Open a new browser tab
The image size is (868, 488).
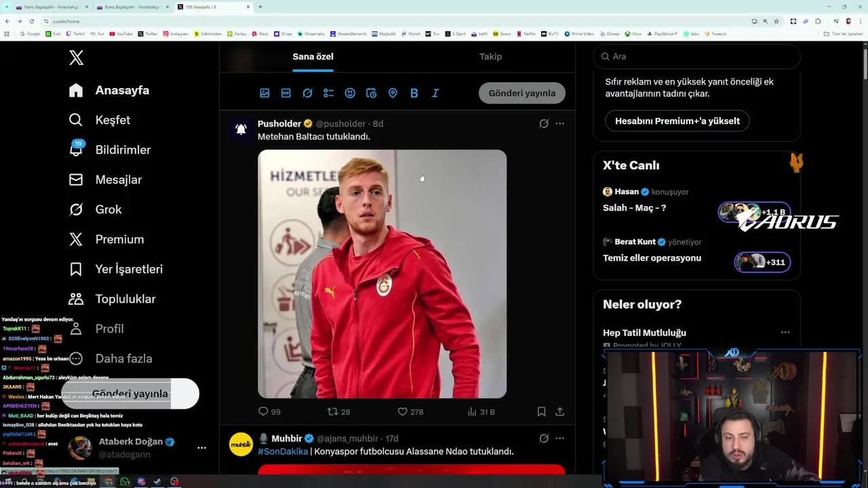click(260, 7)
